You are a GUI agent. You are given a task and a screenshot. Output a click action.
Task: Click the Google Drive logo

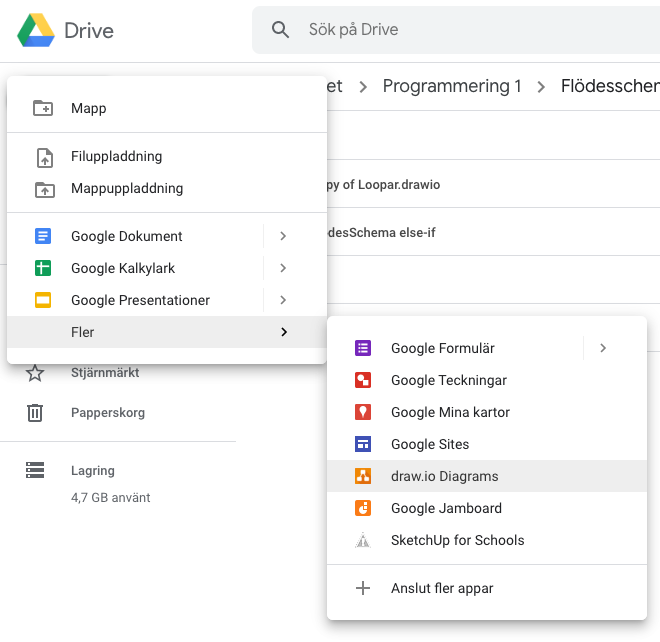coord(36,30)
